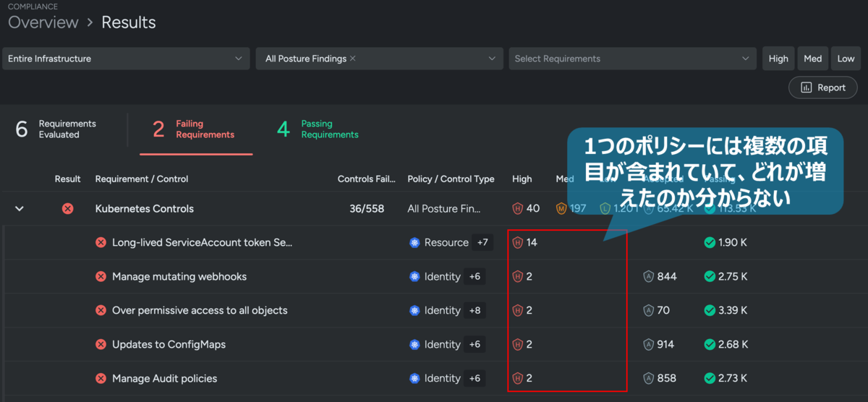868x402 pixels.
Task: Click the +7 badge next to Resource
Action: click(482, 243)
